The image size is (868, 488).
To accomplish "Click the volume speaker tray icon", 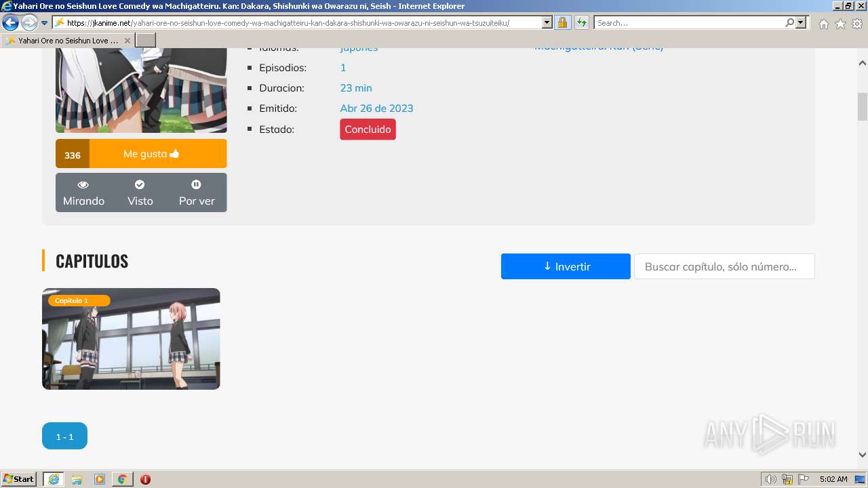I will click(x=771, y=479).
